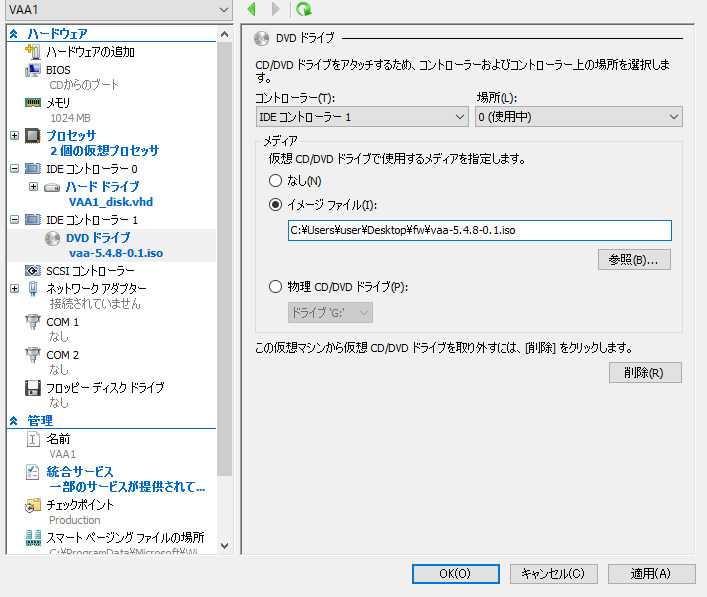Choose the 物理 CD/DVD ドライブ(P) radio option
Viewport: 707px width, 597px height.
(x=276, y=287)
